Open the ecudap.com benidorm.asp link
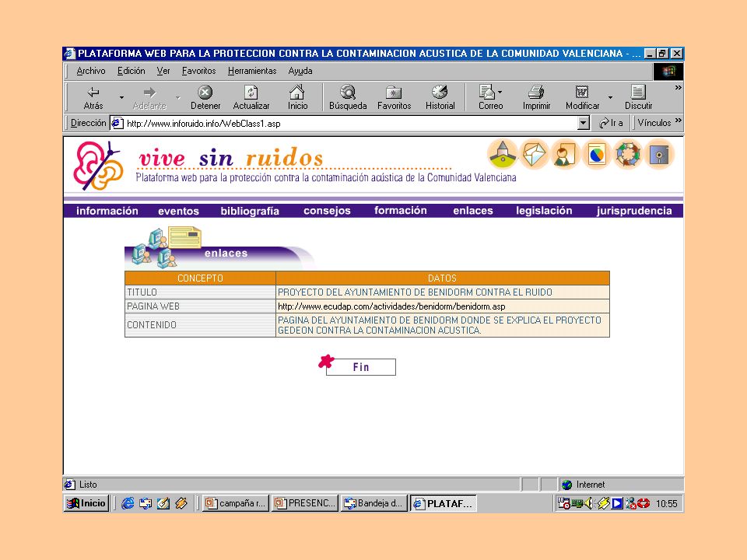This screenshot has width=747, height=560. click(391, 306)
